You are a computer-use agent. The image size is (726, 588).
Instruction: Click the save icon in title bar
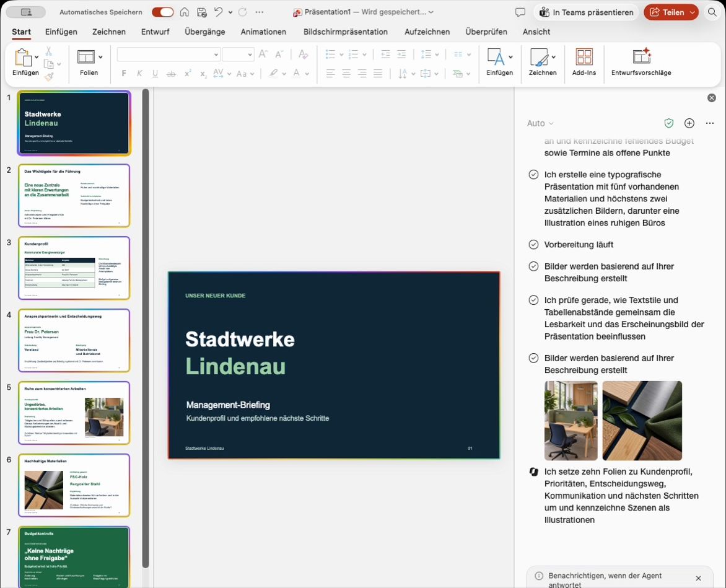pos(201,12)
